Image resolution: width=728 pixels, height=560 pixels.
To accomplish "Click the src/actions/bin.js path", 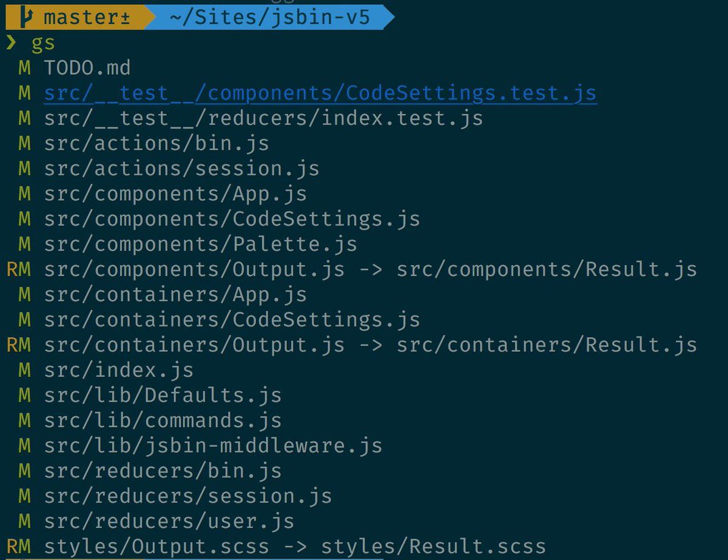I will pyautogui.click(x=157, y=143).
